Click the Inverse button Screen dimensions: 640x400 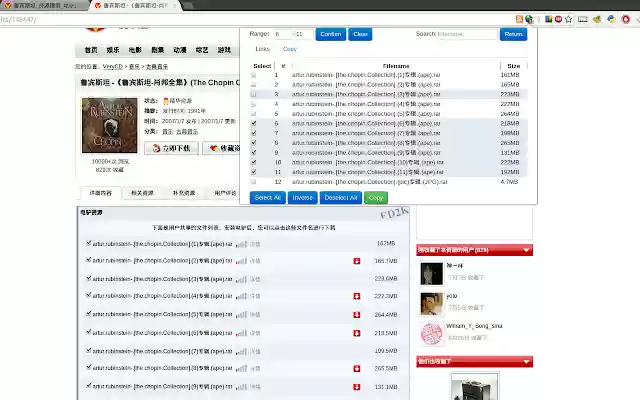click(302, 198)
